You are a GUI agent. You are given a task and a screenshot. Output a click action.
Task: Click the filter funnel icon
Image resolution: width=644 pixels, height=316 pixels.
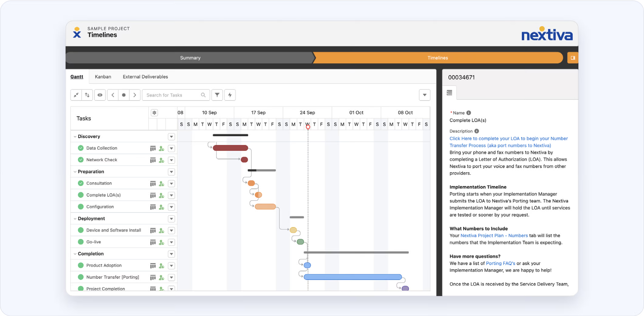point(217,95)
